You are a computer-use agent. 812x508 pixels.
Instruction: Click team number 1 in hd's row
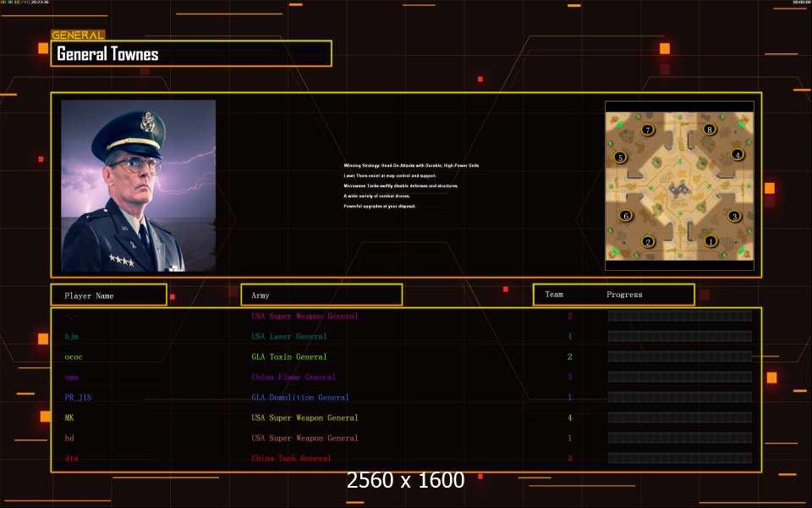pyautogui.click(x=569, y=438)
